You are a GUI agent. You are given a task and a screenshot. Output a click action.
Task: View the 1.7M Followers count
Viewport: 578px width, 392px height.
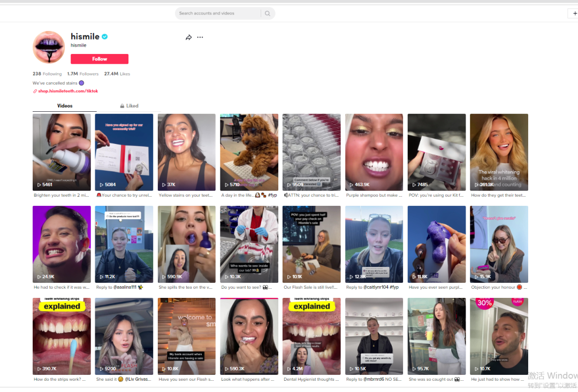83,74
